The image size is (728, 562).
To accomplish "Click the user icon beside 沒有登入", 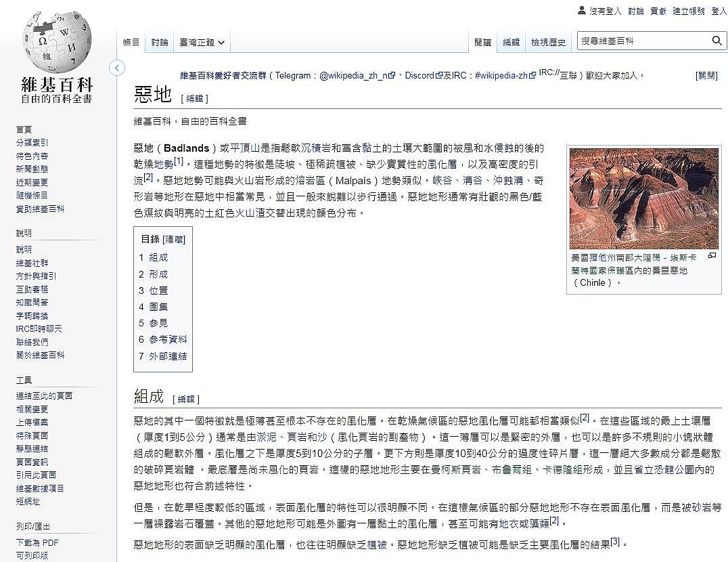I will coord(581,11).
